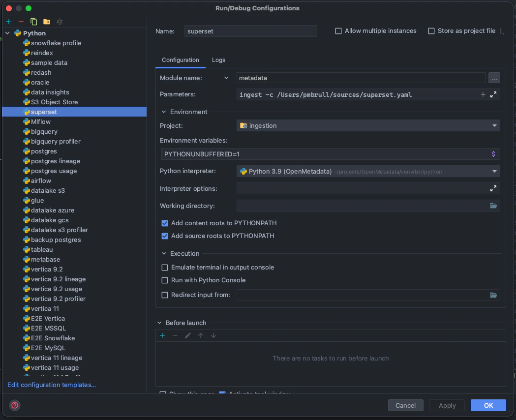Switch to the Logs tab
516x420 pixels.
tap(218, 60)
